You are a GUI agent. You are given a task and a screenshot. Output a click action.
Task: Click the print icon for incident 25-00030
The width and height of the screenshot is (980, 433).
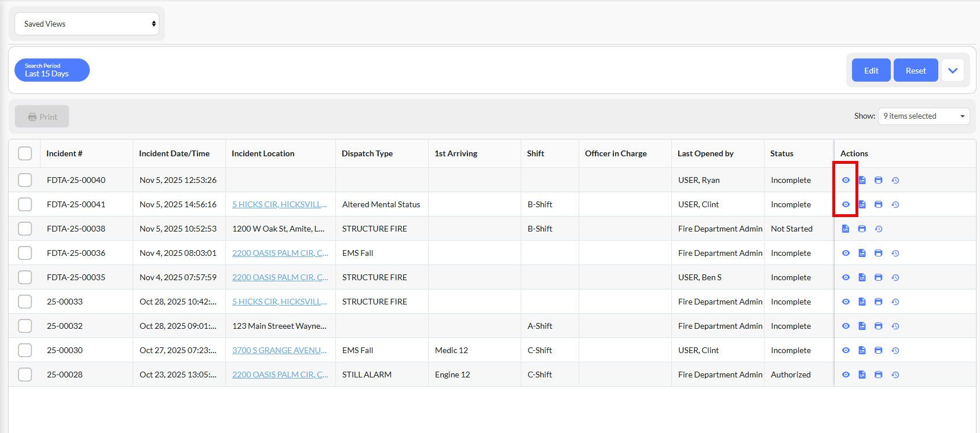878,350
